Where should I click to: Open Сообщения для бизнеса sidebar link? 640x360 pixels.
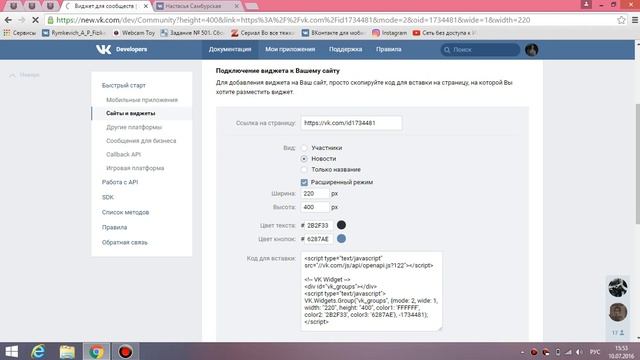point(141,140)
